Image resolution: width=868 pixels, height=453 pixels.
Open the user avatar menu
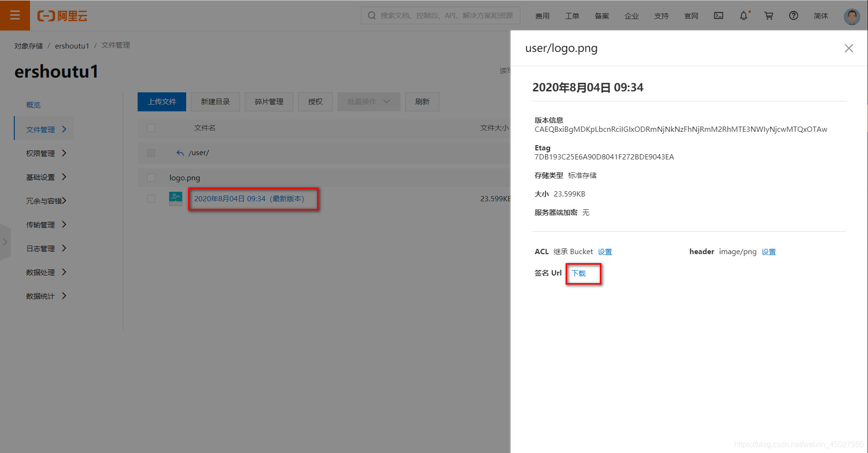pos(852,16)
